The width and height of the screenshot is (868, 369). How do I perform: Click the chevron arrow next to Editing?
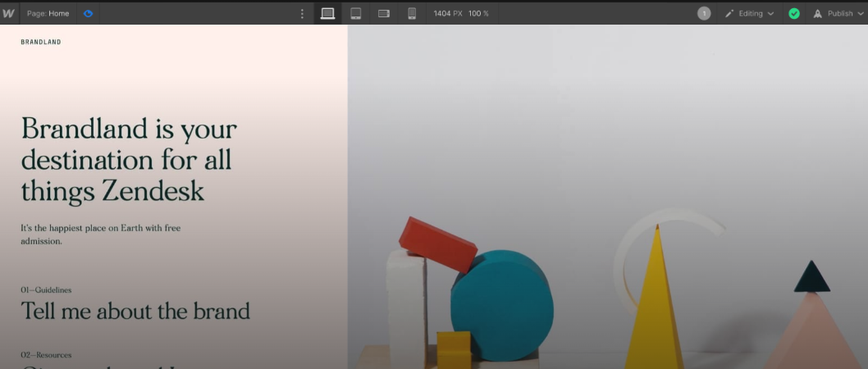pos(770,14)
